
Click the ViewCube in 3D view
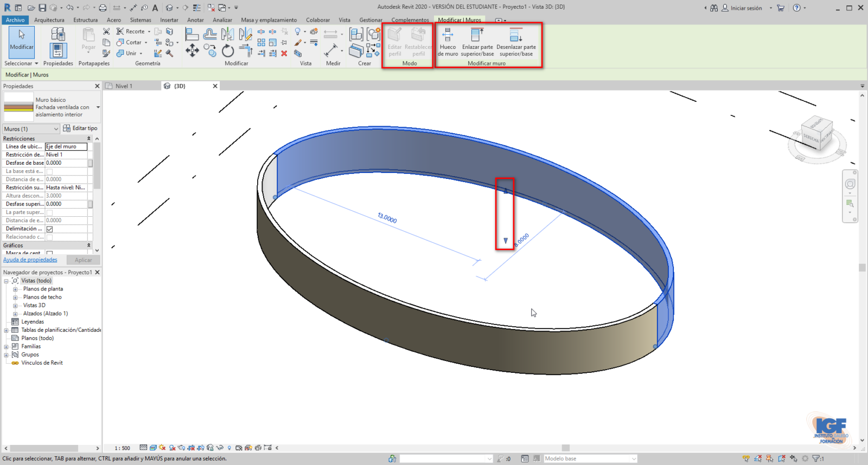(816, 134)
